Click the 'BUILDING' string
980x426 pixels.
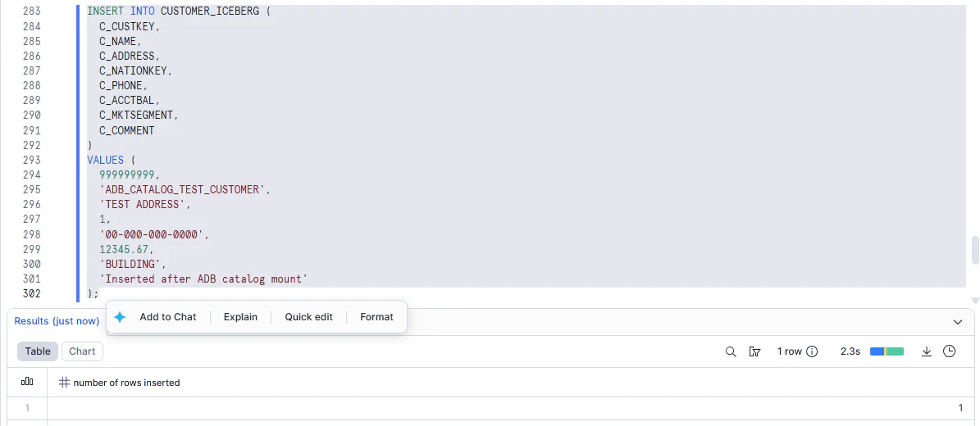(130, 264)
